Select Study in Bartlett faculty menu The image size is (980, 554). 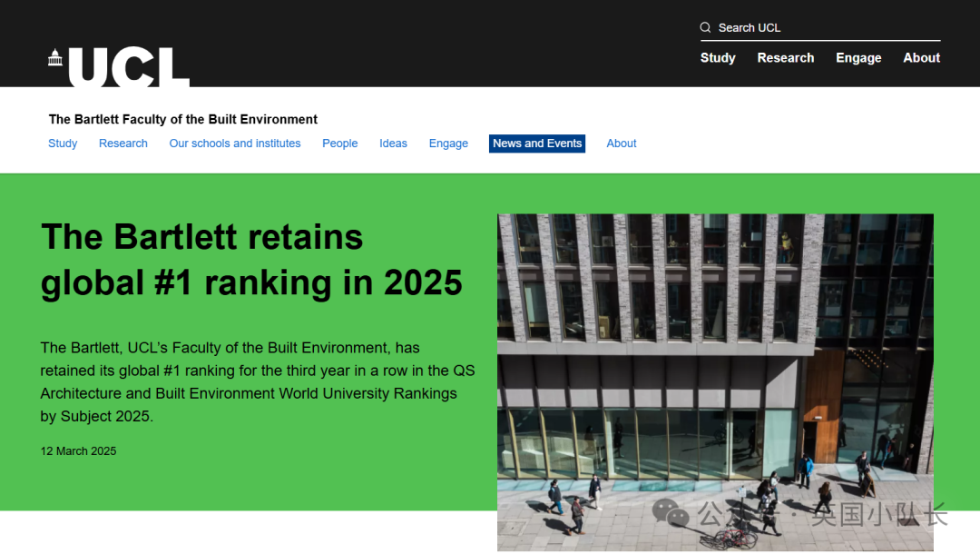click(x=63, y=143)
